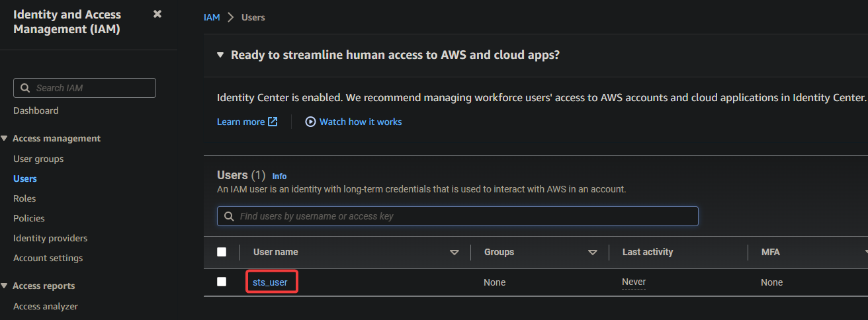Click the magnifier icon in Find users
This screenshot has width=868, height=320.
pos(229,216)
